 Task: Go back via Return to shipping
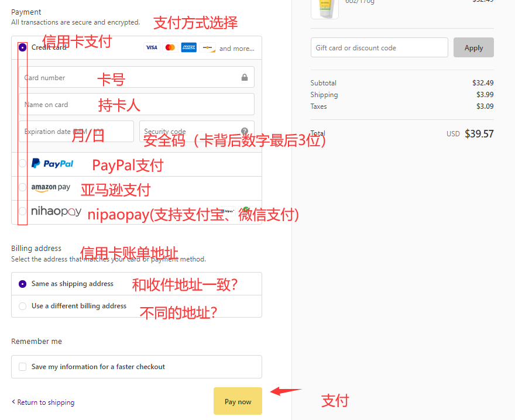43,402
